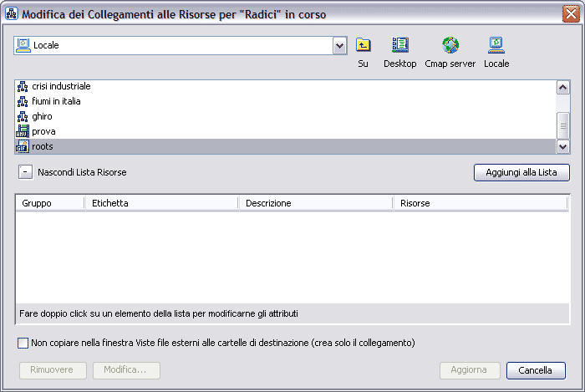Click the Su (up folder) icon

click(363, 46)
